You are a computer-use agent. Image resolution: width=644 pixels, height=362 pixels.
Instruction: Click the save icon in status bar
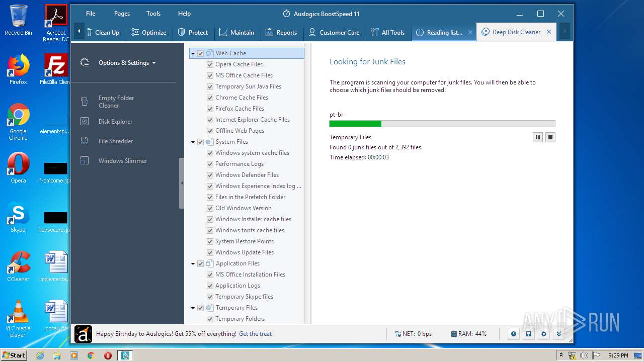click(528, 334)
